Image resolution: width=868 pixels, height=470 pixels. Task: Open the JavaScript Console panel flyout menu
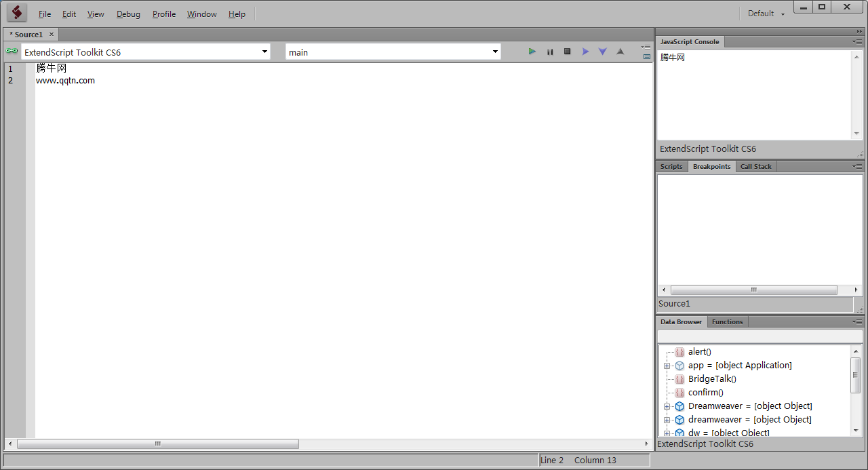coord(858,41)
